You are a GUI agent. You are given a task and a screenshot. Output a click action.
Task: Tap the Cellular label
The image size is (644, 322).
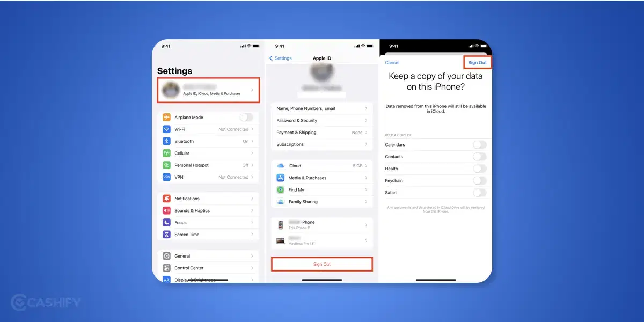(182, 153)
